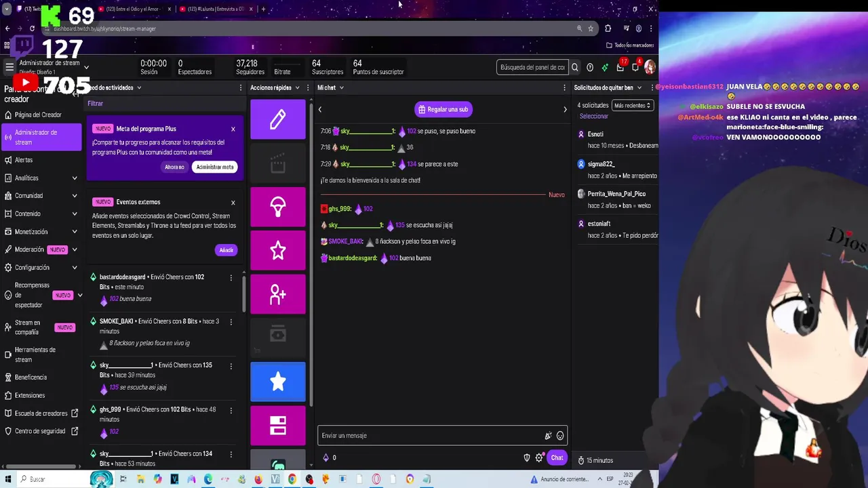
Task: Click the Twitch logo
Action: pyautogui.click(x=23, y=47)
